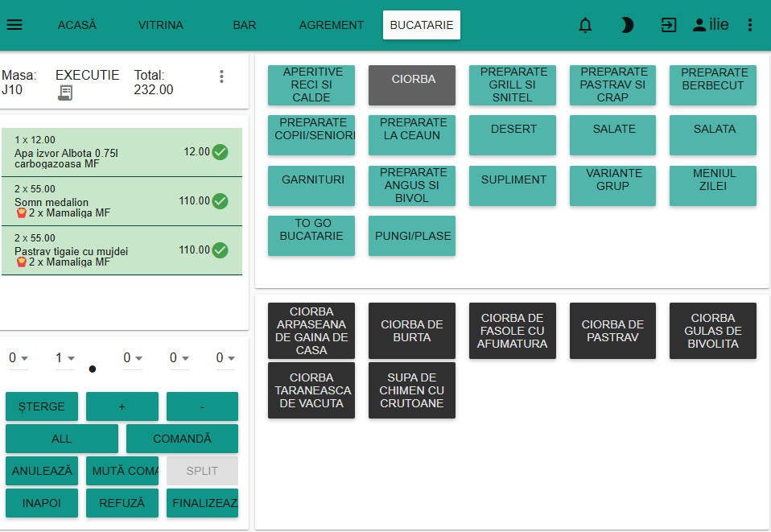This screenshot has width=771, height=532.
Task: Open the order options dots menu
Action: pos(222,76)
